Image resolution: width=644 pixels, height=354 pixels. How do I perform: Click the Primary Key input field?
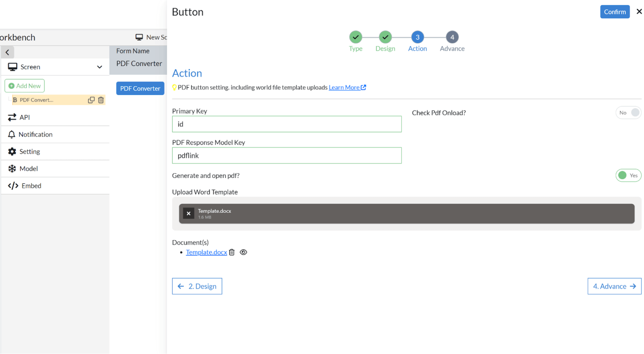[286, 124]
